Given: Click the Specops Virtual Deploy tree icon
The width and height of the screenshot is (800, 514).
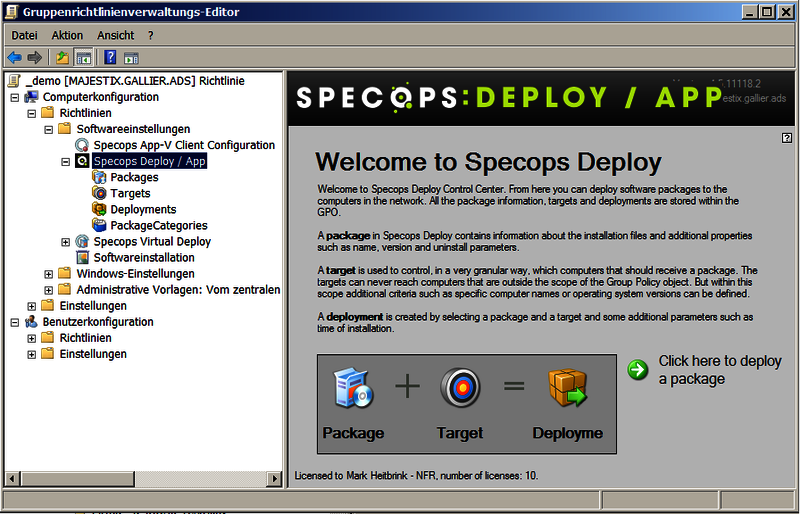Looking at the screenshot, I should (82, 241).
